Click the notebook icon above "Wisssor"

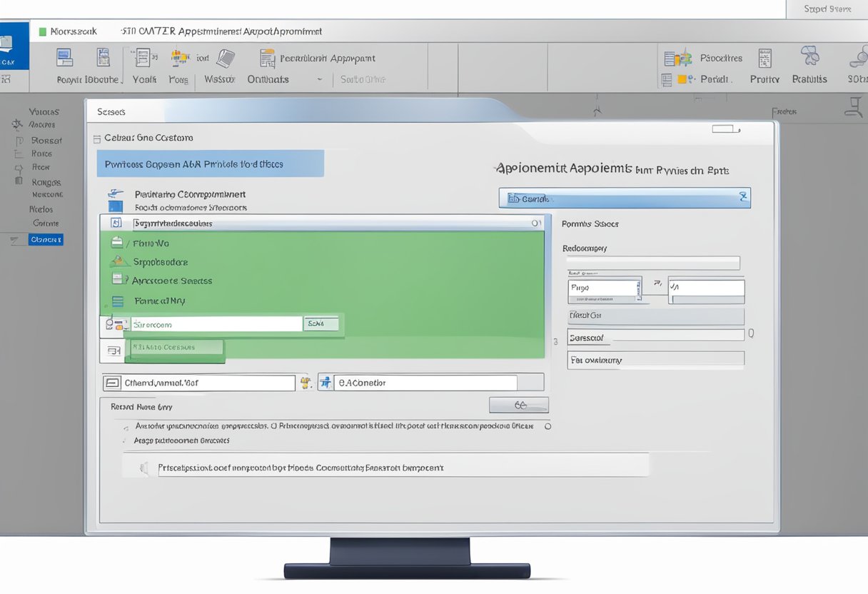pyautogui.click(x=226, y=58)
